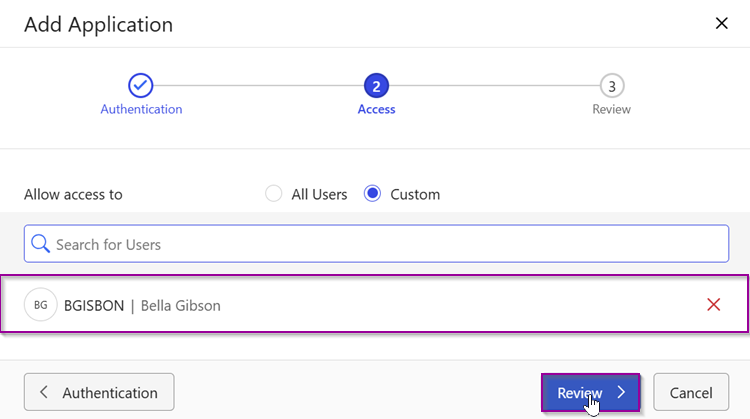This screenshot has width=750, height=419.
Task: Click the Authentication step checkmark icon
Action: point(140,86)
